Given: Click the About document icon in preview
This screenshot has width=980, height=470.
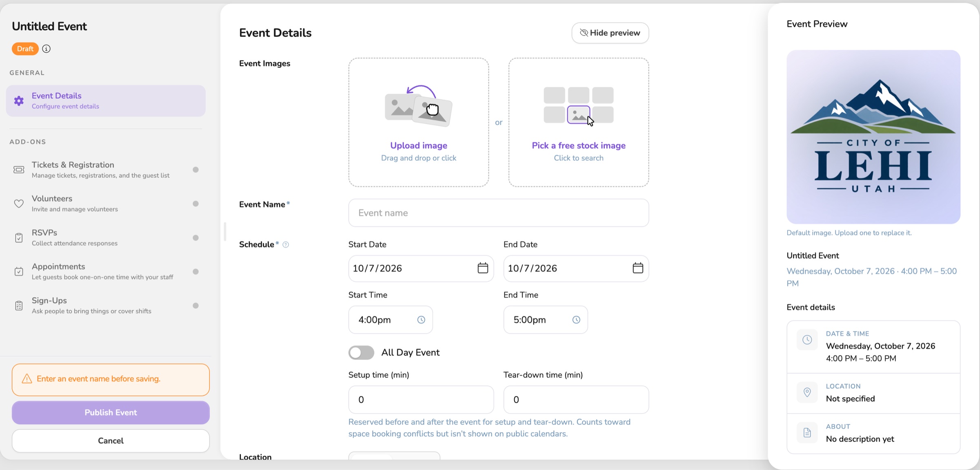Looking at the screenshot, I should pos(807,432).
